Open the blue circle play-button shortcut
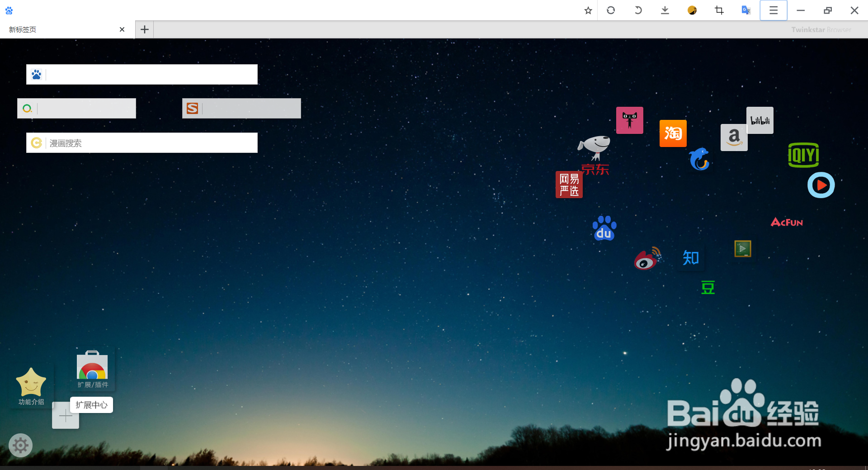 point(821,185)
